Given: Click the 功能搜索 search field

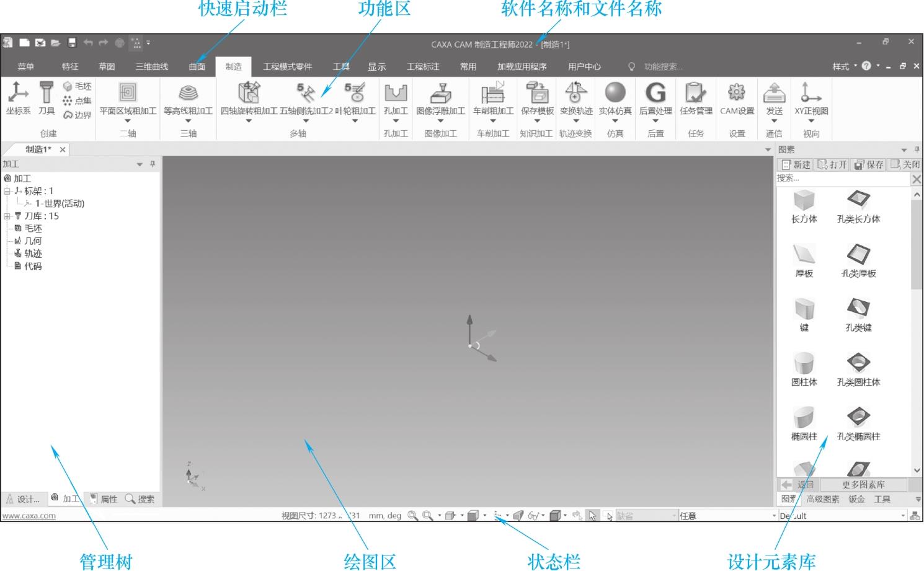Looking at the screenshot, I should tap(662, 66).
